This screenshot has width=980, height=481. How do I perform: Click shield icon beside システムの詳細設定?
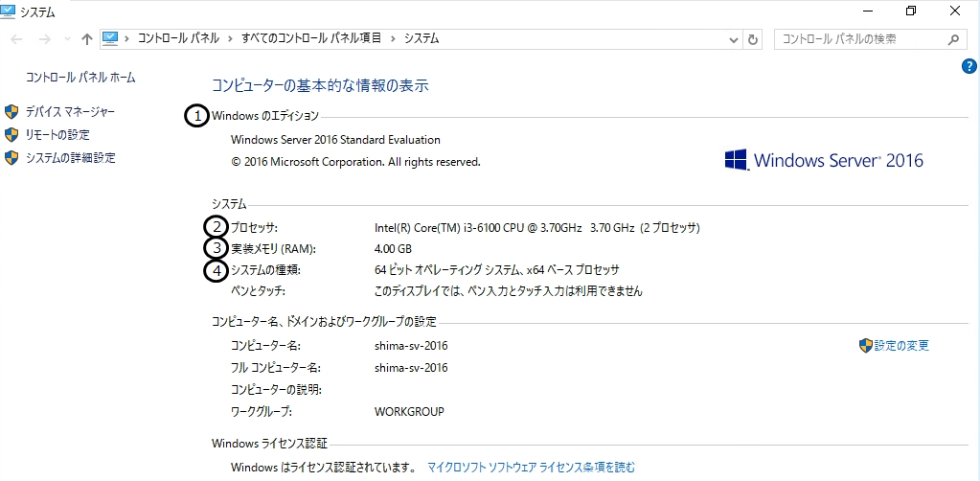[x=11, y=158]
